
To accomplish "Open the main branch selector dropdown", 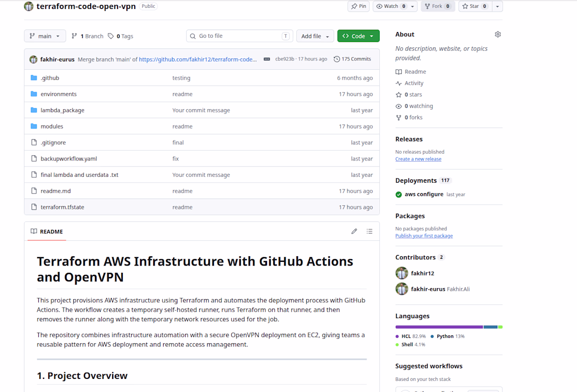I will 45,36.
